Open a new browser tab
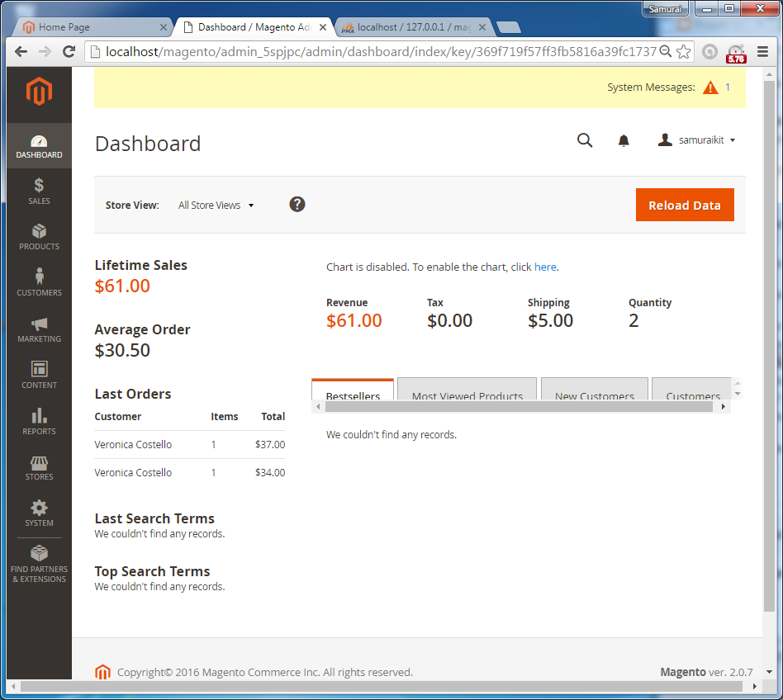783x700 pixels. (x=509, y=27)
